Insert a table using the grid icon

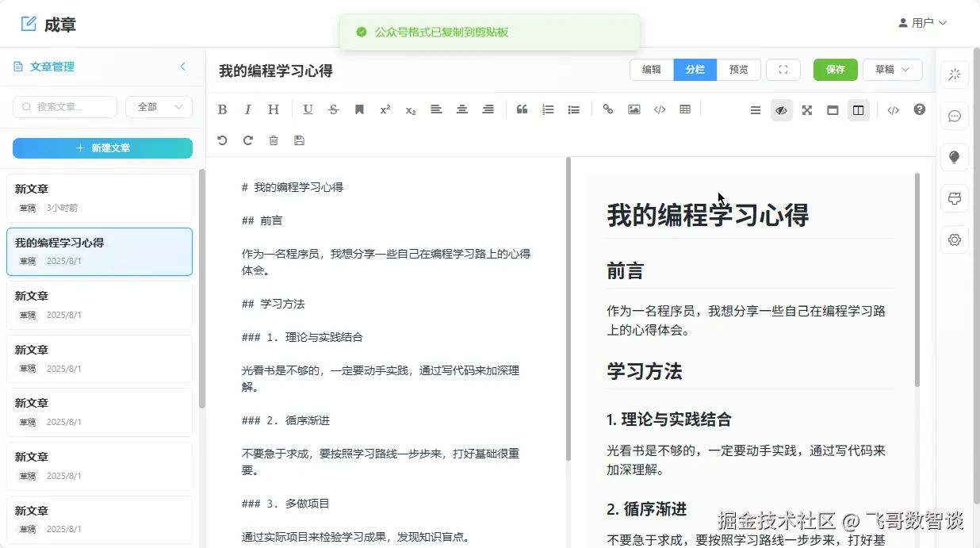click(685, 110)
